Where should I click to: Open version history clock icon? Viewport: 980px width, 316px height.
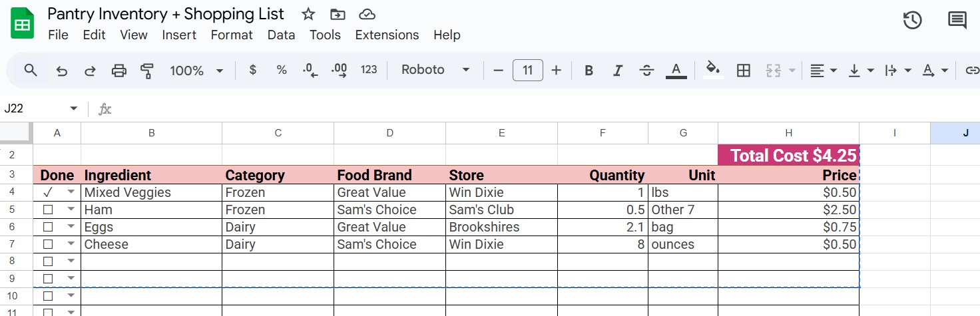tap(912, 21)
